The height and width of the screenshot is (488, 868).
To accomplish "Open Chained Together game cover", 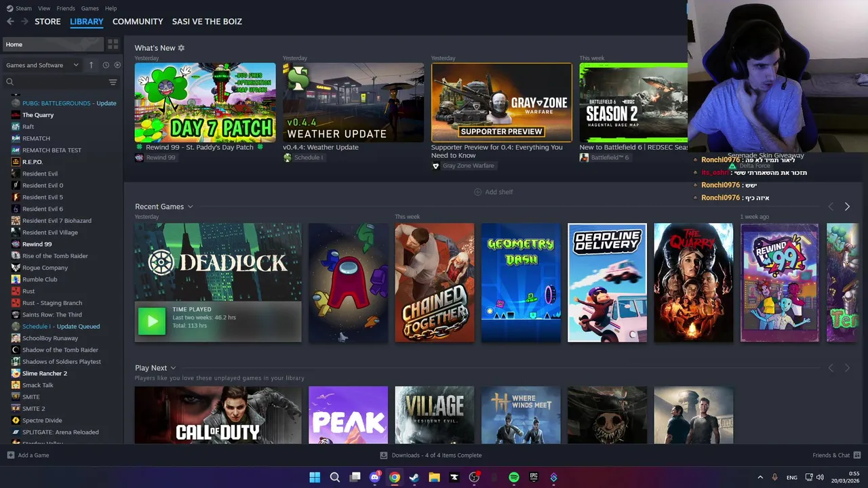I will [435, 283].
